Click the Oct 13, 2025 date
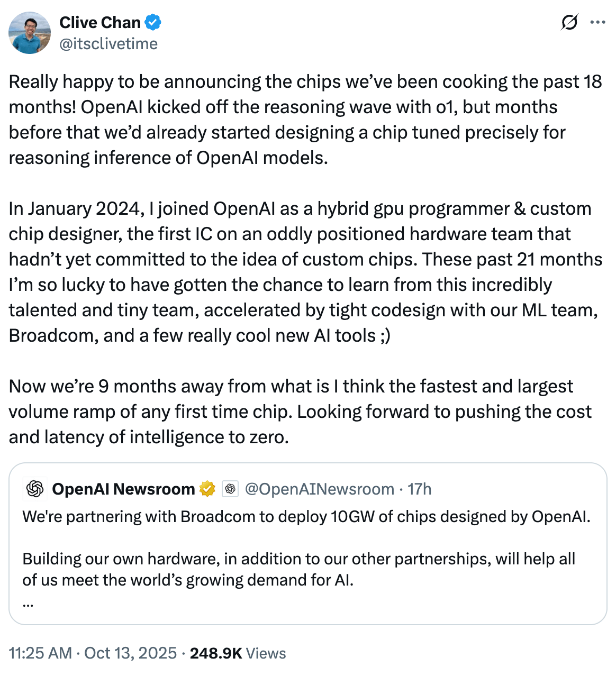 coord(130,653)
